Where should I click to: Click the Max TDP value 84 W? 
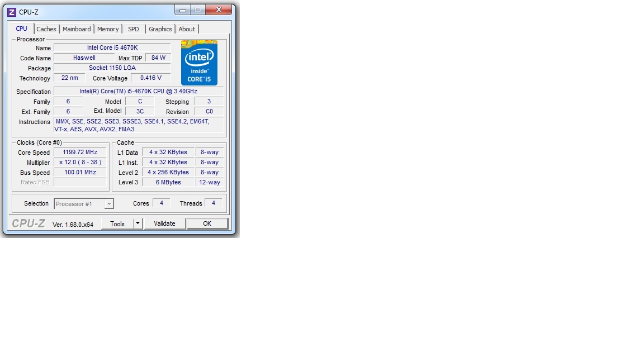(158, 58)
